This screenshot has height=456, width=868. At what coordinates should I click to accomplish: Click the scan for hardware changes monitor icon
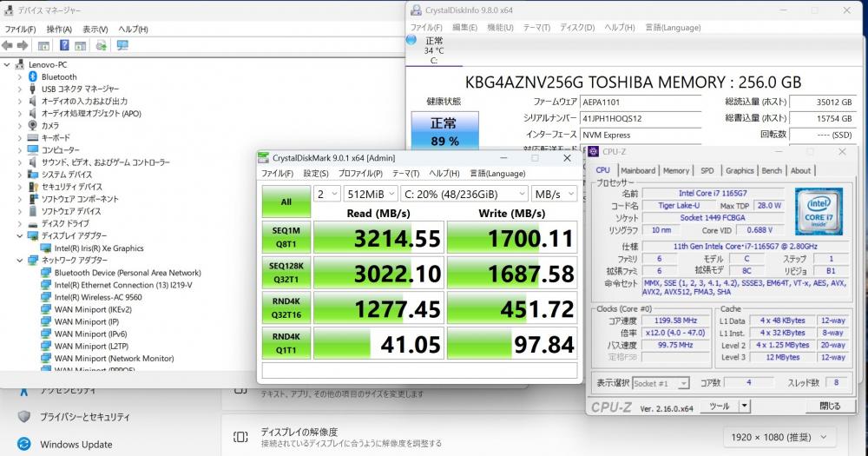pos(122,45)
